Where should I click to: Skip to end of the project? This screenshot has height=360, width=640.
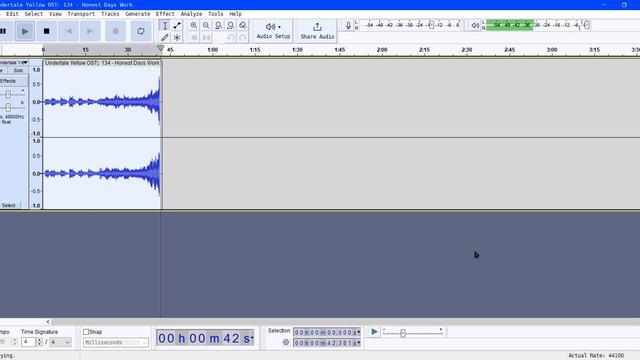90,31
